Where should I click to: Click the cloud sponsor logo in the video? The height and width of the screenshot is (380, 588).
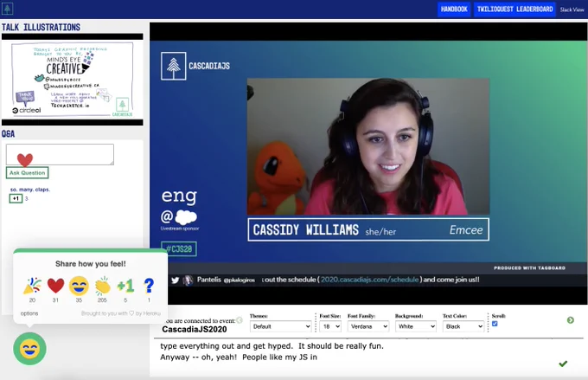click(186, 217)
